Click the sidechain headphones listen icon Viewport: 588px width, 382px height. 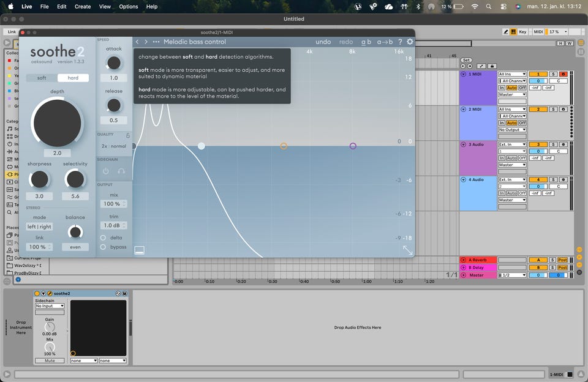[x=121, y=171]
